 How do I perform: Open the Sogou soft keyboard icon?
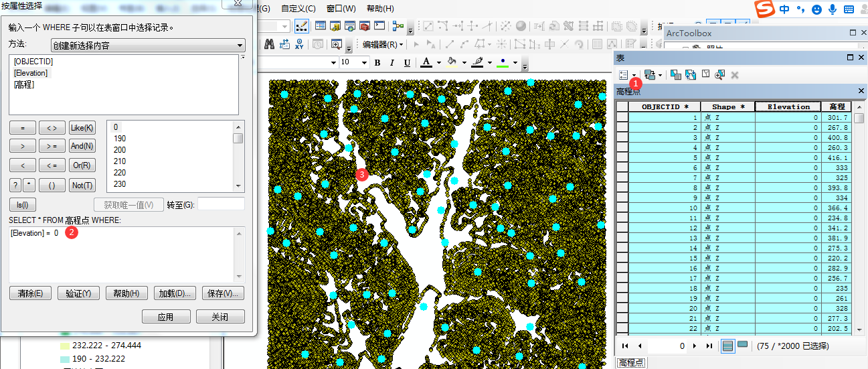(849, 9)
